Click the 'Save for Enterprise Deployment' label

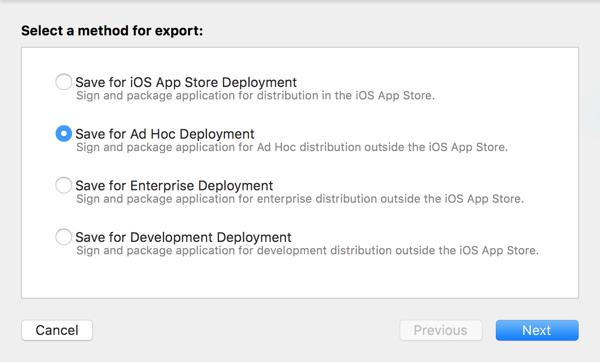[x=174, y=186]
